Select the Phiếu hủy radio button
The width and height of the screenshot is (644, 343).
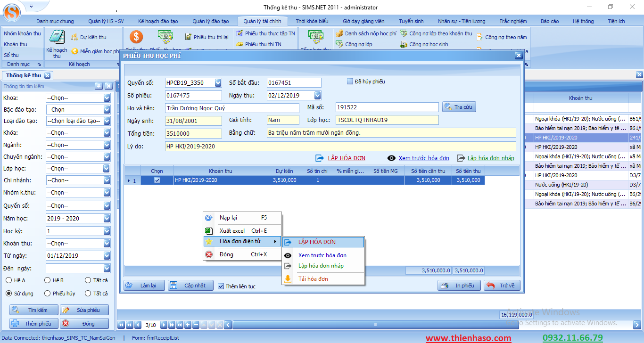48,294
